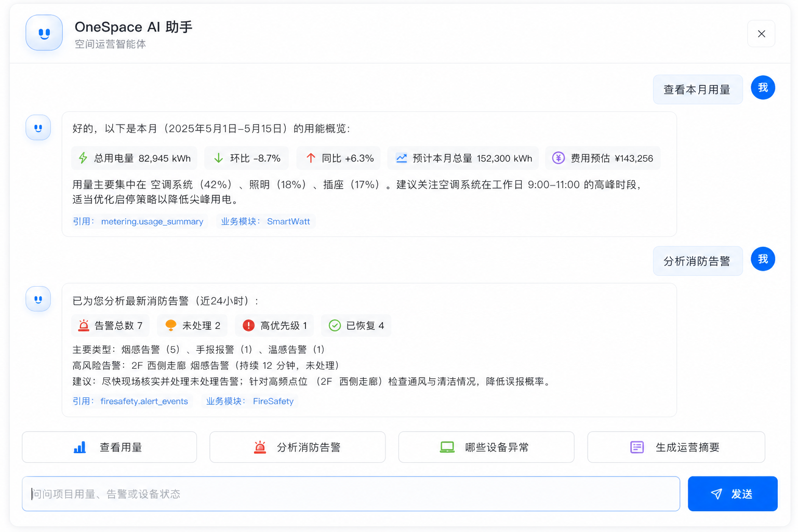Click the 预计本月总量 152,300 kWh chip

tap(463, 158)
